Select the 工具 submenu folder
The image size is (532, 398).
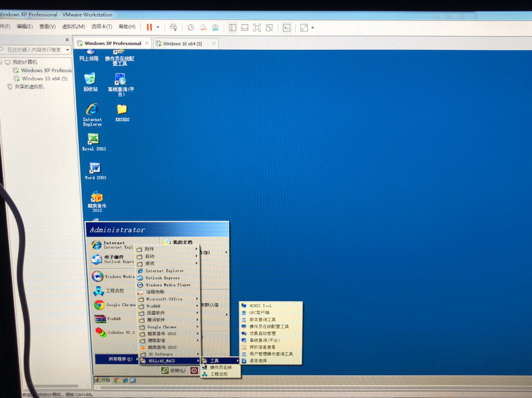pyautogui.click(x=220, y=361)
